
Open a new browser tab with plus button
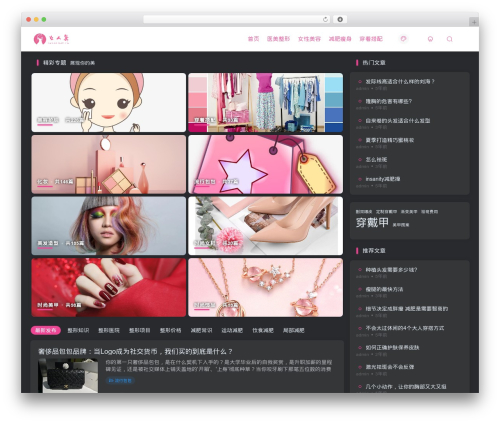pyautogui.click(x=474, y=22)
